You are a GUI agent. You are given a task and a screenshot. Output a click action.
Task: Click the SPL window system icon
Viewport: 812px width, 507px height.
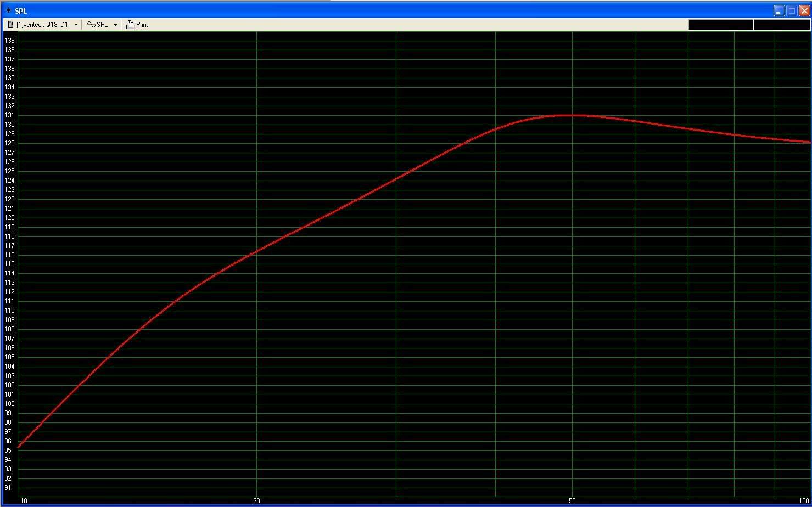[8, 10]
